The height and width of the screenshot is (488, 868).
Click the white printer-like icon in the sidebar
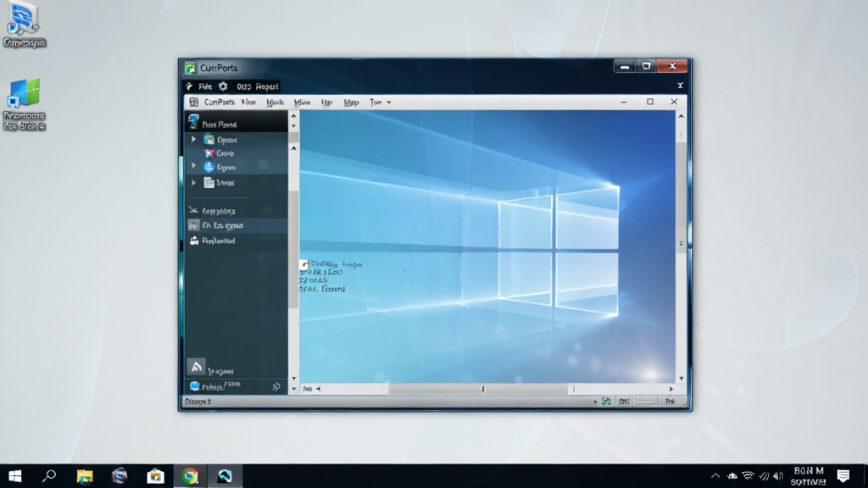194,240
